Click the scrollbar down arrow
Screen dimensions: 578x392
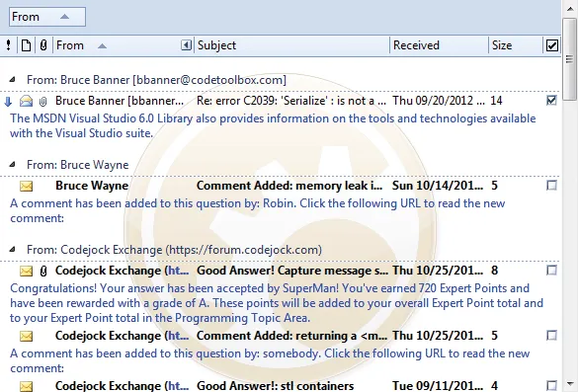(x=570, y=384)
